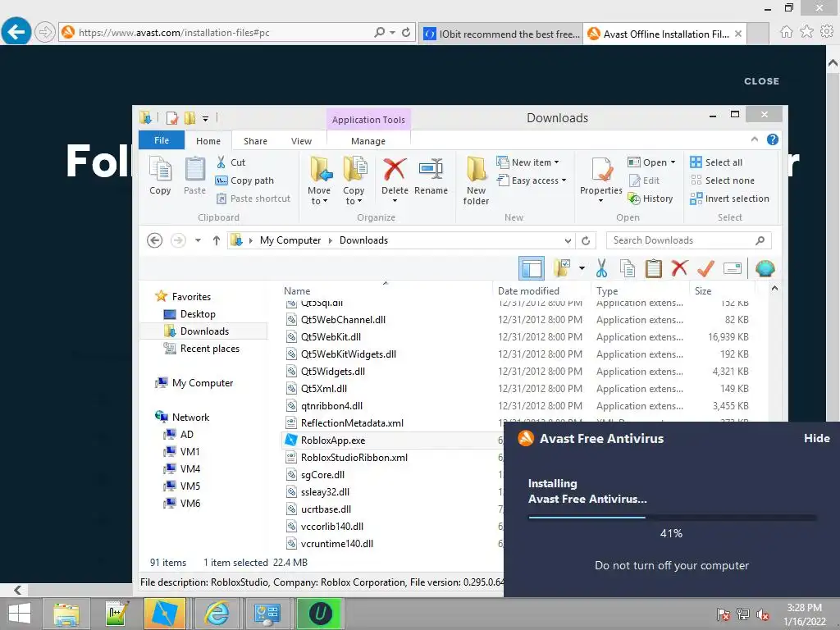
Task: Click the scissors cut icon in lower toolbar
Action: pyautogui.click(x=601, y=268)
